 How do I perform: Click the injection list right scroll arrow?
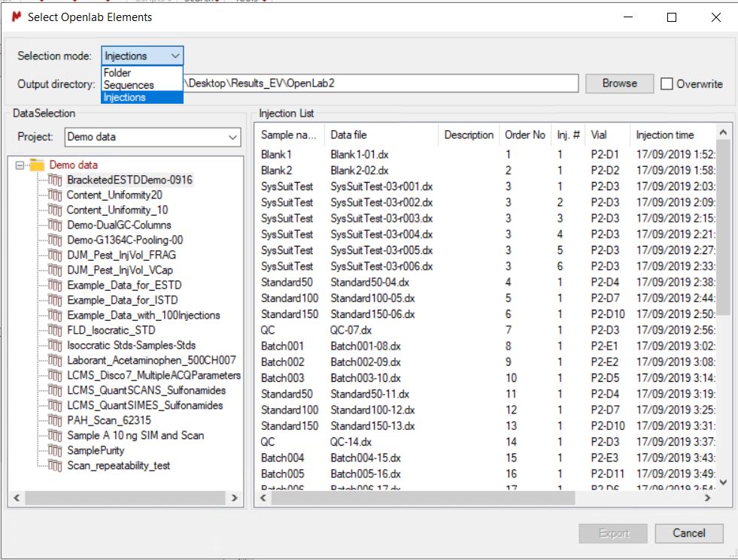pyautogui.click(x=707, y=498)
